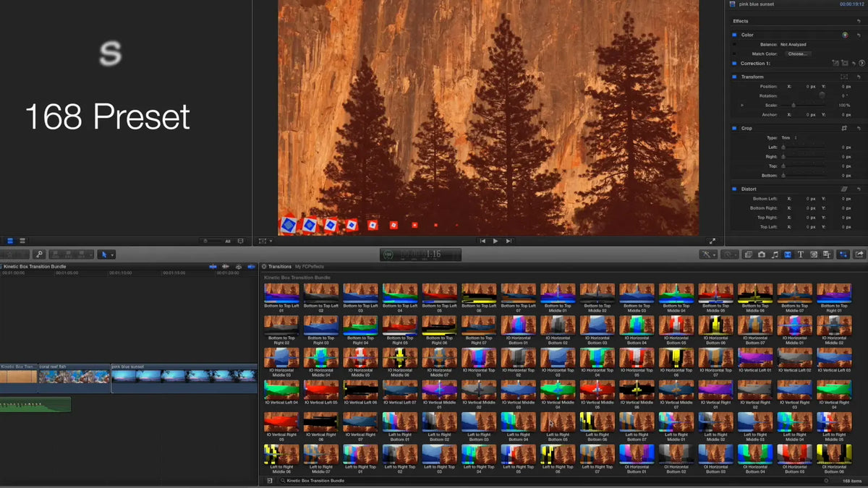Viewport: 868px width, 488px height.
Task: Select the pink blue sunset timeline clip
Action: tap(184, 379)
